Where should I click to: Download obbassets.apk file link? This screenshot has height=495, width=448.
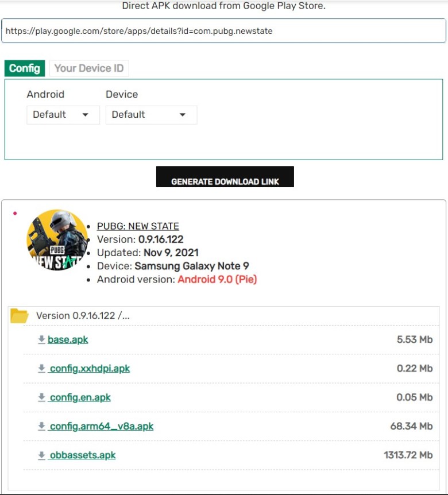[83, 455]
